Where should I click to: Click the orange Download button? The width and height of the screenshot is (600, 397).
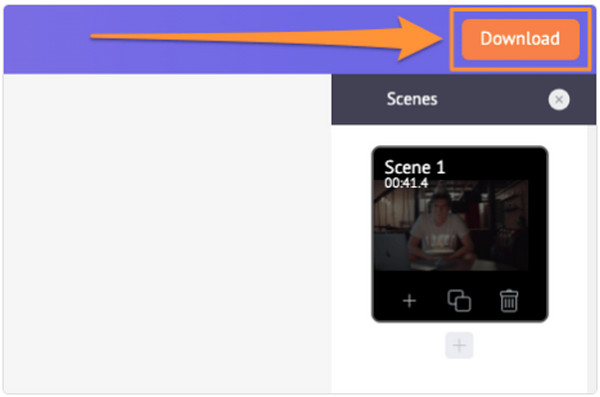(x=520, y=39)
